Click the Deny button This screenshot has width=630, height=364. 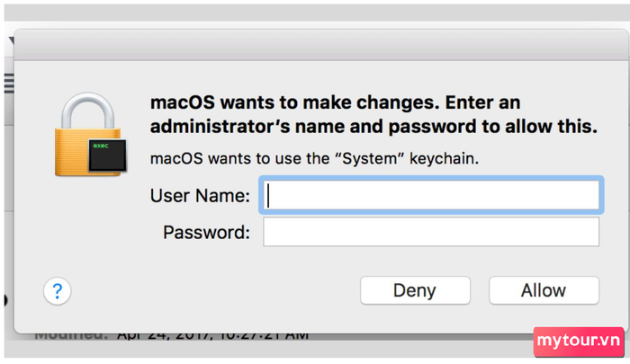click(415, 290)
